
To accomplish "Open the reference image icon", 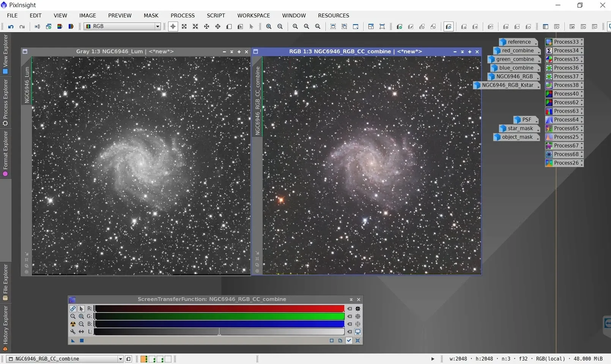I will coord(518,42).
